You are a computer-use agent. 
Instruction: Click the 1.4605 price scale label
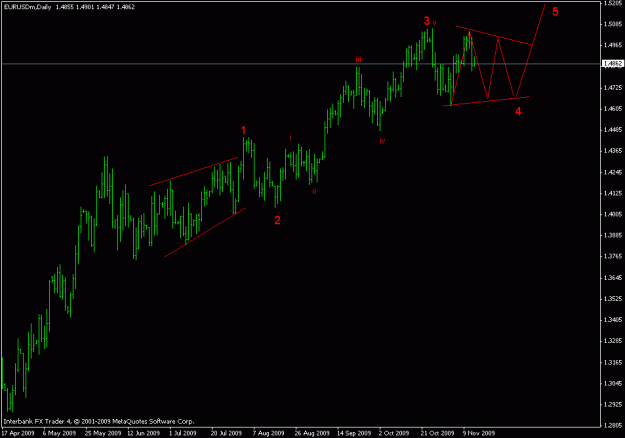pos(613,108)
